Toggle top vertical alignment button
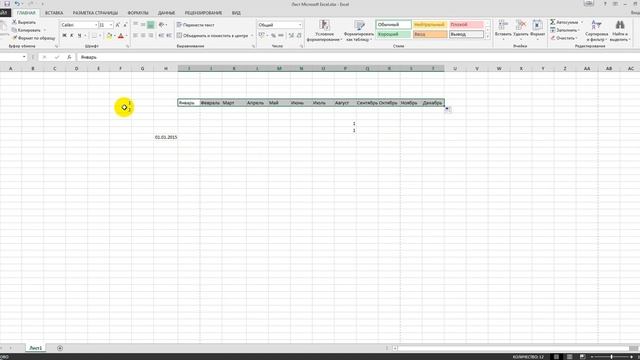Viewport: 640px width, 360px height. tap(136, 25)
